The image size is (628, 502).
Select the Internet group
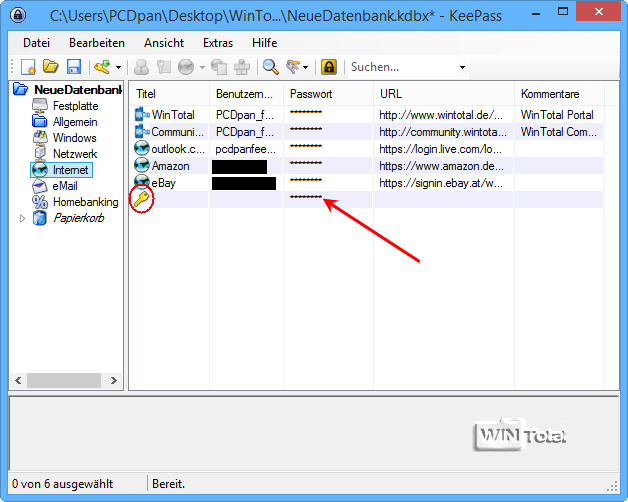[70, 170]
